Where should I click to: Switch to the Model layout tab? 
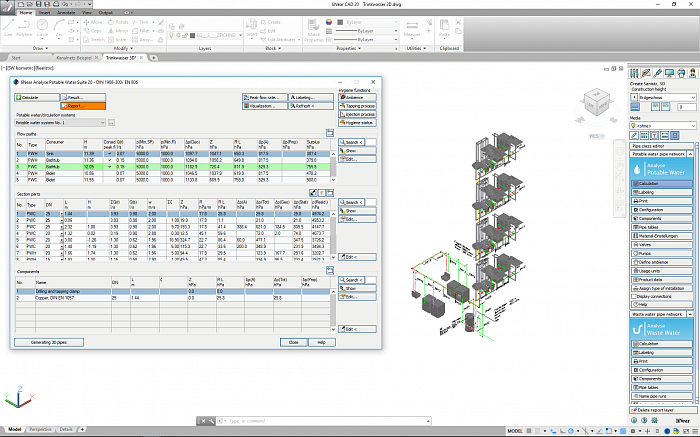click(15, 429)
